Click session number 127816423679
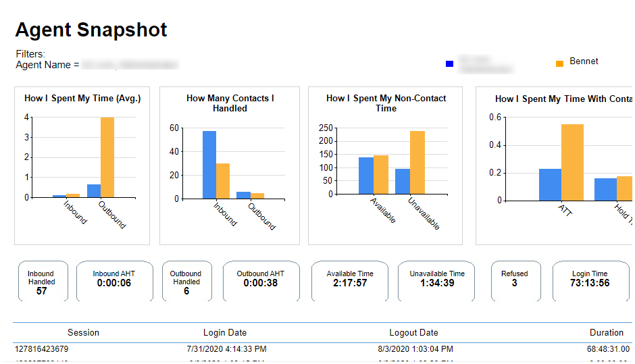This screenshot has height=364, width=635. tap(41, 349)
